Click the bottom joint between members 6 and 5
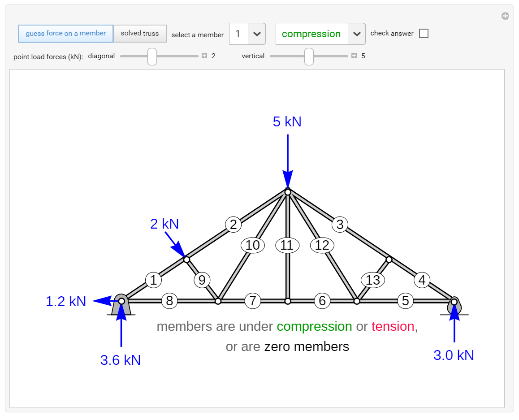519x420 pixels. [357, 301]
